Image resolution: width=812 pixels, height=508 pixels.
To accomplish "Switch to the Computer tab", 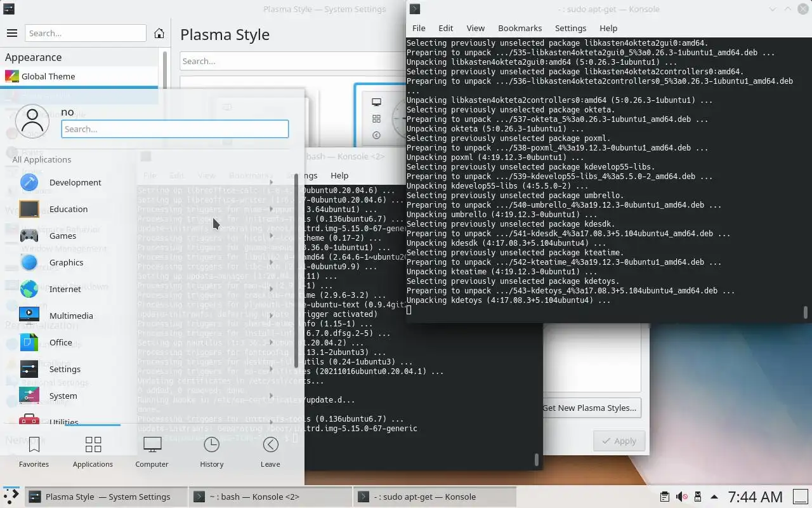I will click(x=152, y=452).
